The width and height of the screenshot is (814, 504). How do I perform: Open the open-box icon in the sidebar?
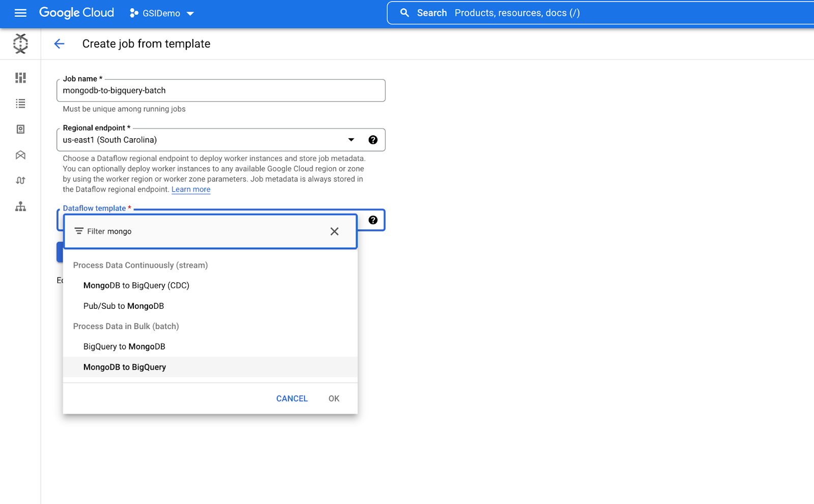click(x=20, y=155)
